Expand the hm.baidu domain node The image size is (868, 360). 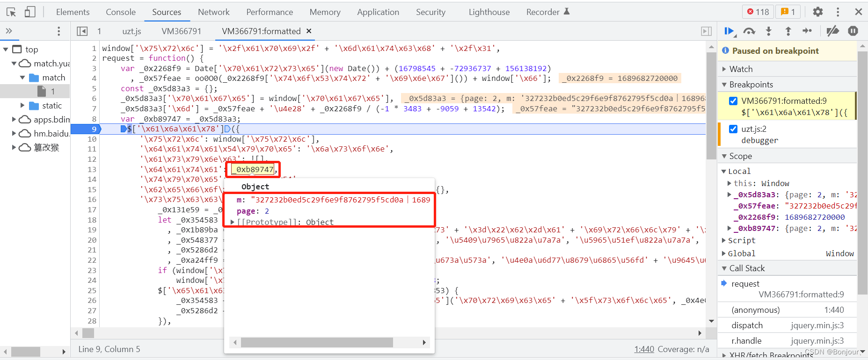[14, 134]
